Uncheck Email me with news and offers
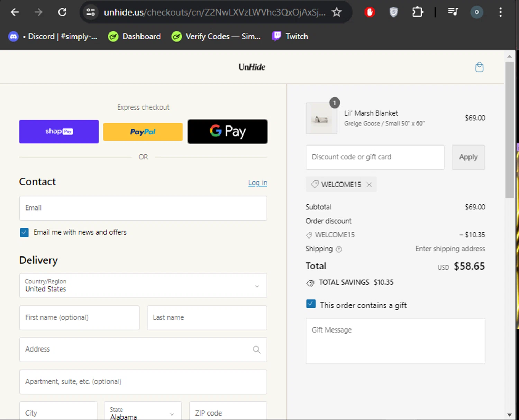The height and width of the screenshot is (420, 519). click(x=24, y=233)
